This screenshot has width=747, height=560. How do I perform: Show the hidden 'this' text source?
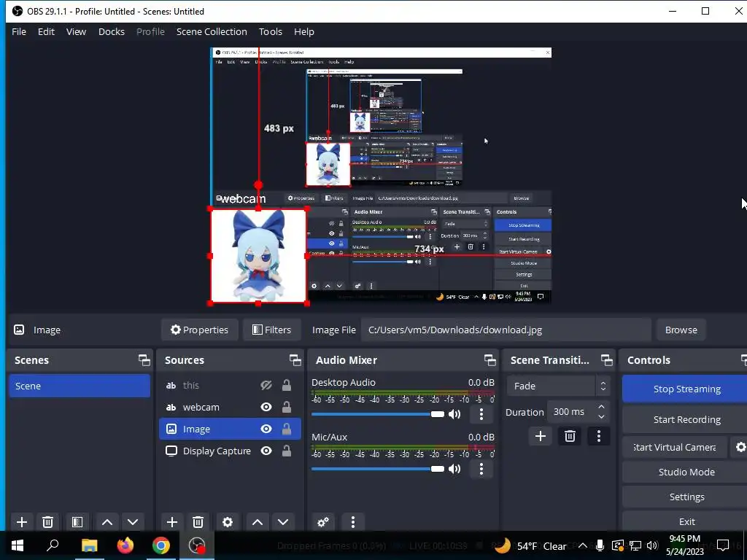tap(266, 385)
